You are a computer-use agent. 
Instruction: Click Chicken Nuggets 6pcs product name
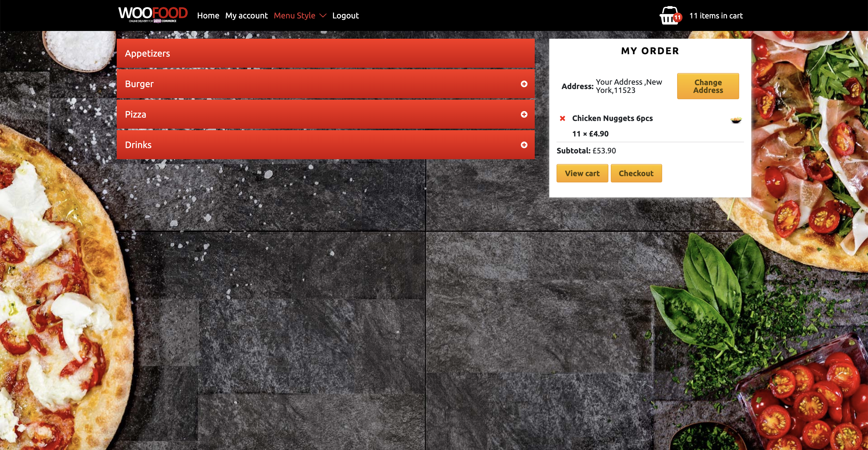[x=612, y=118]
